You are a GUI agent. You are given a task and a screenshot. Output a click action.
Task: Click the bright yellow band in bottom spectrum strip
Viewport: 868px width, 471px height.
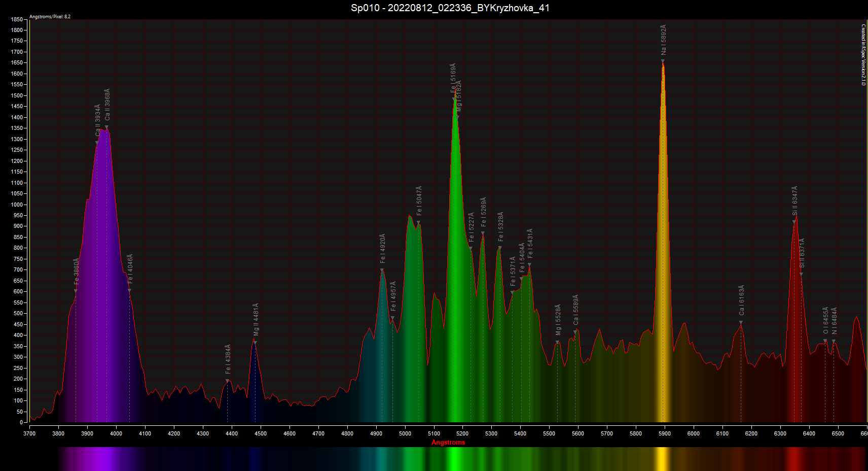coord(662,459)
